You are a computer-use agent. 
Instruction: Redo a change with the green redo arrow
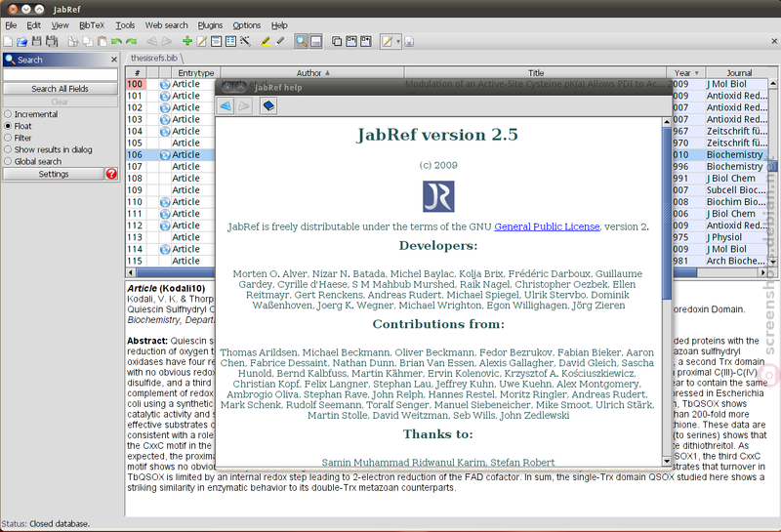click(131, 41)
